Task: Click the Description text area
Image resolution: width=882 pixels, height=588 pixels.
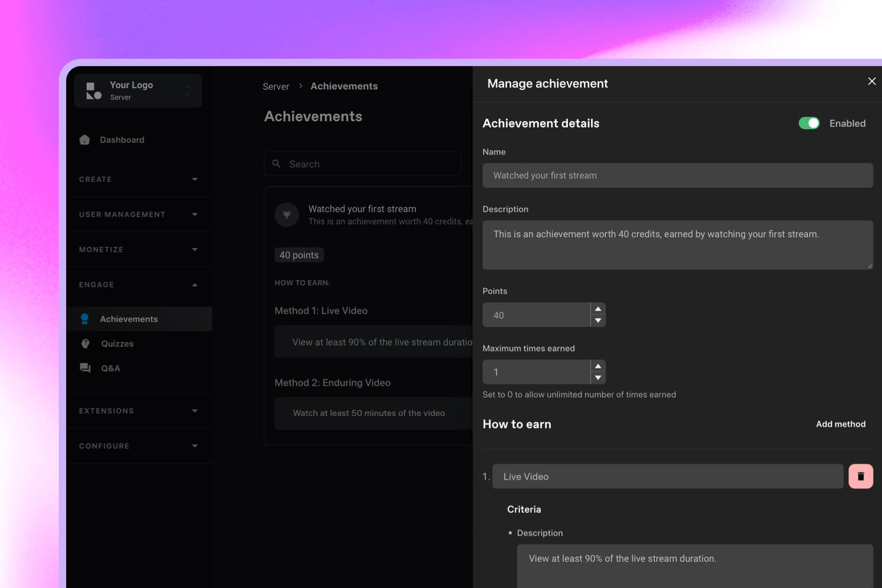Action: click(x=678, y=245)
